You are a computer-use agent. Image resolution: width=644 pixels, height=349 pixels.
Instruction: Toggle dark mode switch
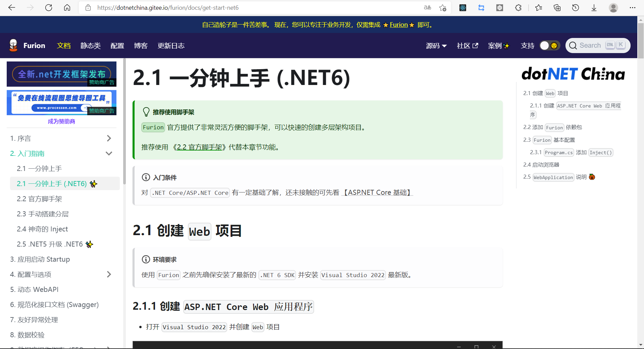click(549, 45)
